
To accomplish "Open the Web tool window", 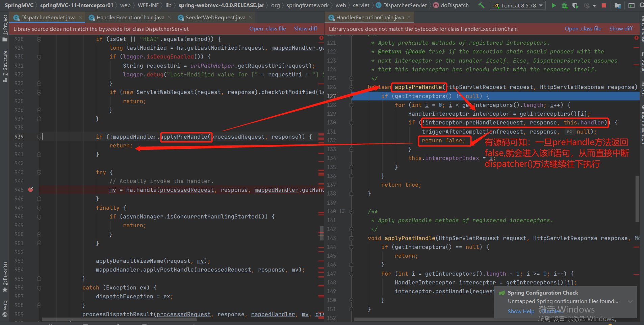I will 5,308.
